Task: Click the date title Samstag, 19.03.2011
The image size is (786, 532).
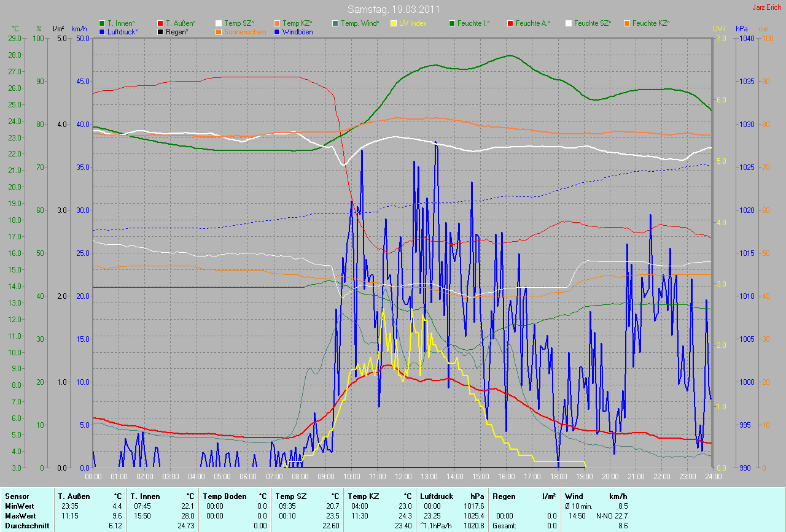Action: (392, 9)
